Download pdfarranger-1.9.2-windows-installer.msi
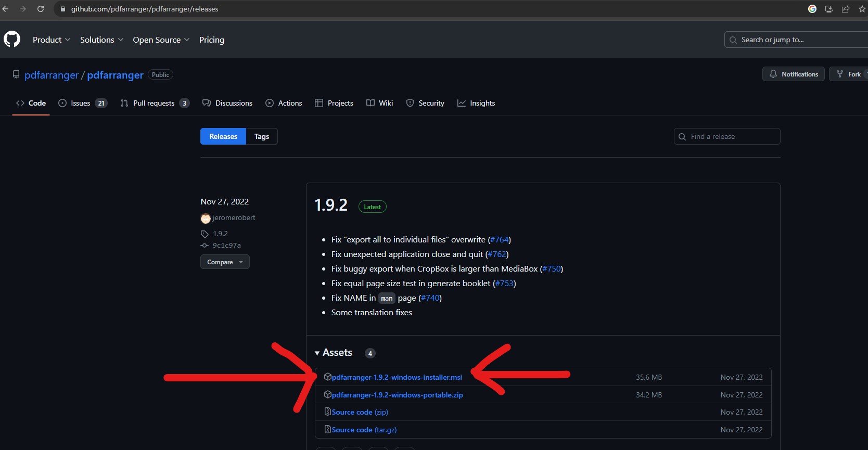 click(397, 377)
